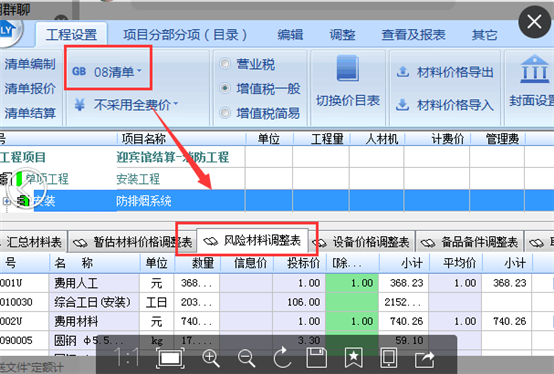Image resolution: width=554 pixels, height=374 pixels.
Task: Click the previous image arrow
Action: pos(26,190)
